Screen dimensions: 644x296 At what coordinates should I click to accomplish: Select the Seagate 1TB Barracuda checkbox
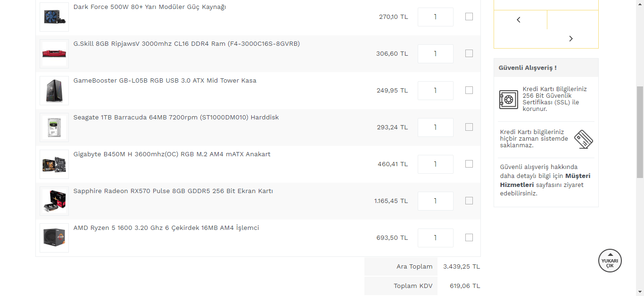click(469, 127)
